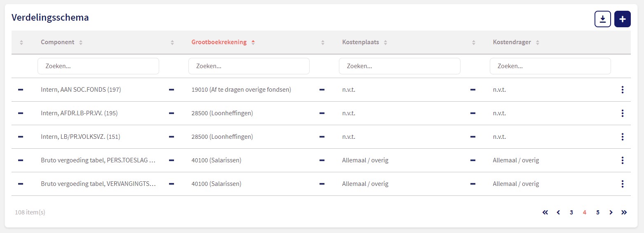
Task: Click the 19010 Af te dragen overige fondsen cell
Action: click(x=241, y=90)
